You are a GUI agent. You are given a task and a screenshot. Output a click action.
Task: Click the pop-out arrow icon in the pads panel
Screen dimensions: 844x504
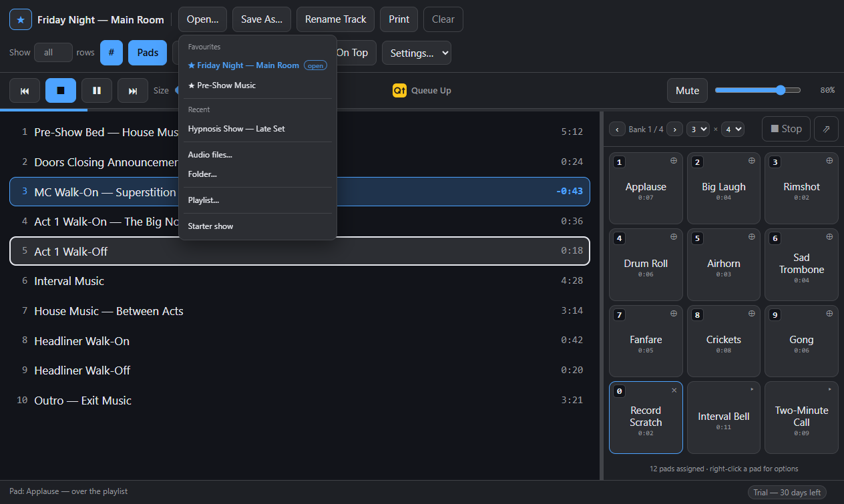826,129
